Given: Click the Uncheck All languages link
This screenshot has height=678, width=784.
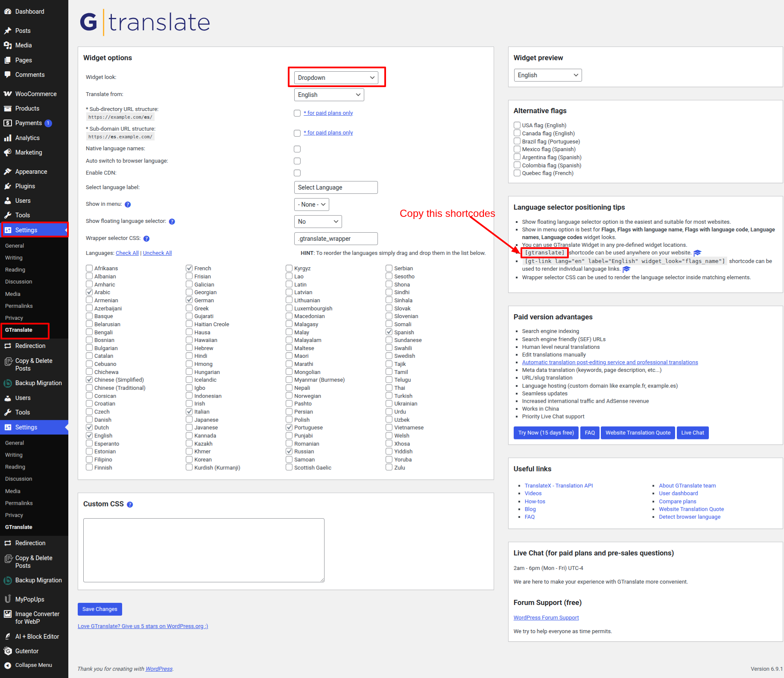Looking at the screenshot, I should (x=157, y=253).
